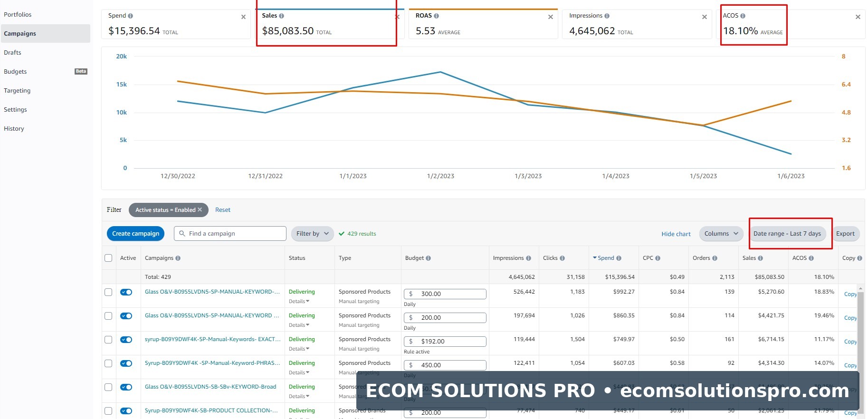Close the ACOS metric card

click(x=858, y=17)
